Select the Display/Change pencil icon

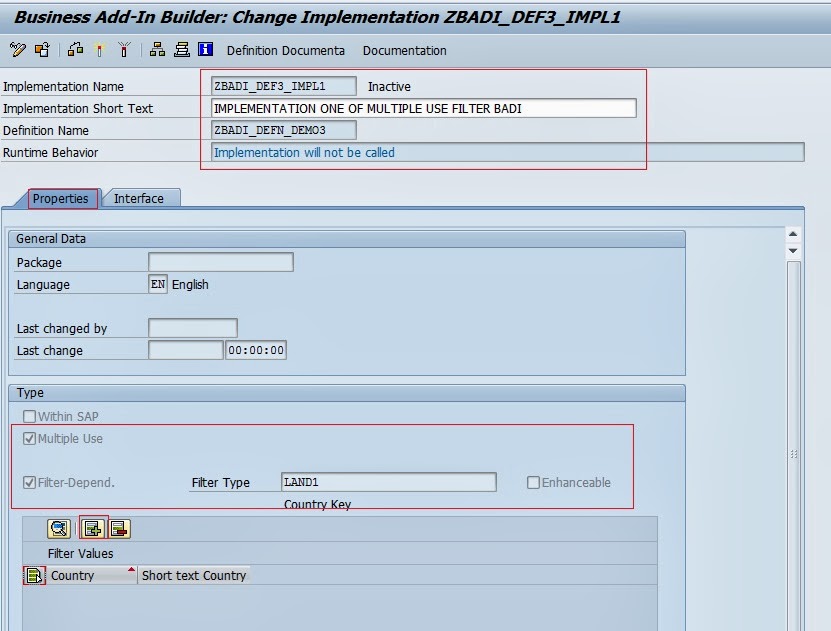coord(17,50)
